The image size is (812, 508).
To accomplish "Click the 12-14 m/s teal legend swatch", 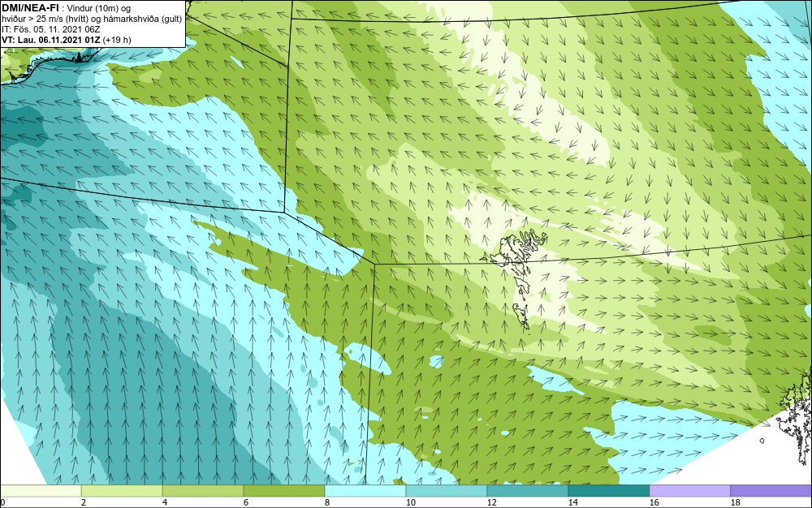I will [527, 490].
